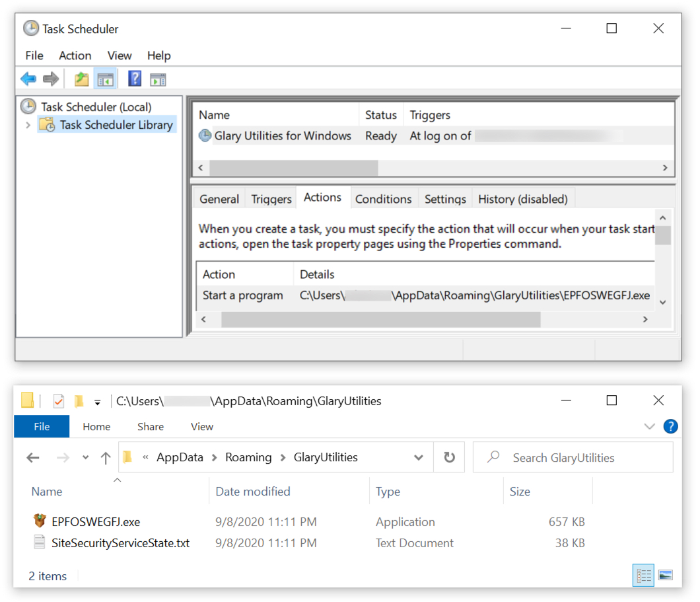Click the Back arrow in Task Scheduler toolbar
This screenshot has width=700, height=602.
pyautogui.click(x=28, y=79)
